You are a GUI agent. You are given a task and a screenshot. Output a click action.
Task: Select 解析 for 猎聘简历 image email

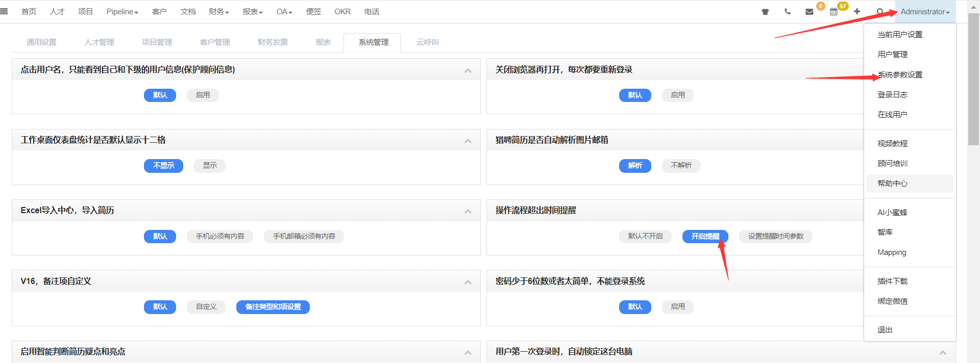click(x=635, y=166)
